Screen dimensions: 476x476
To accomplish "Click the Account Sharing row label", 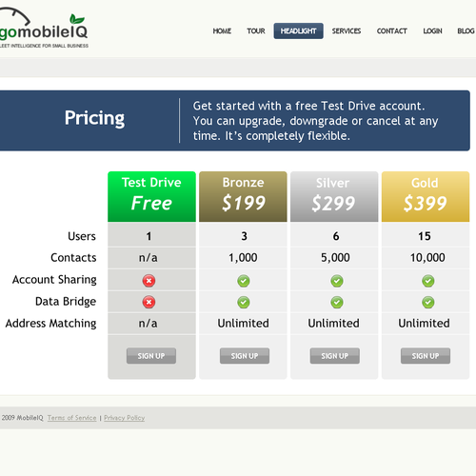I will 54,280.
